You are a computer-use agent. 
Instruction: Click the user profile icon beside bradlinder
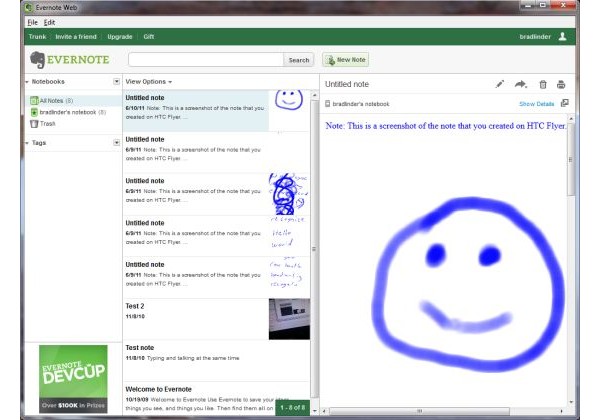point(562,36)
